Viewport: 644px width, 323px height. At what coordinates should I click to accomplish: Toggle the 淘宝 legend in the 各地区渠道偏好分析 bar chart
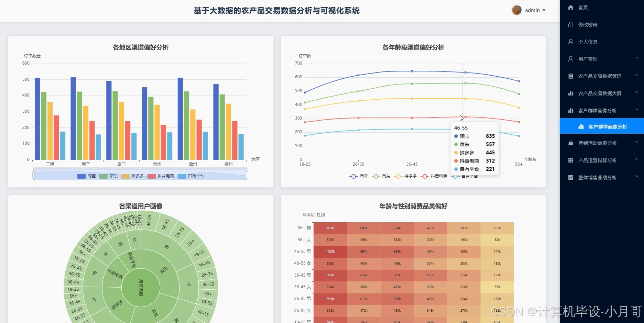coord(86,176)
